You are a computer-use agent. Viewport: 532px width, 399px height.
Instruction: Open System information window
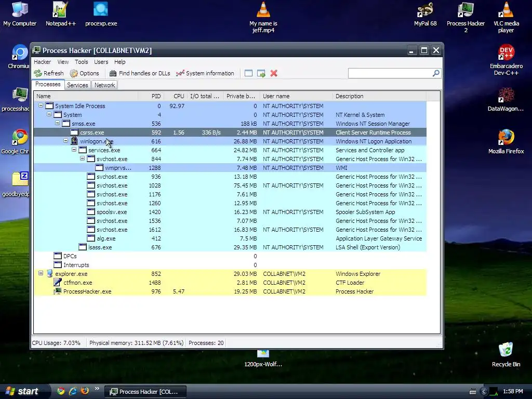click(x=205, y=73)
